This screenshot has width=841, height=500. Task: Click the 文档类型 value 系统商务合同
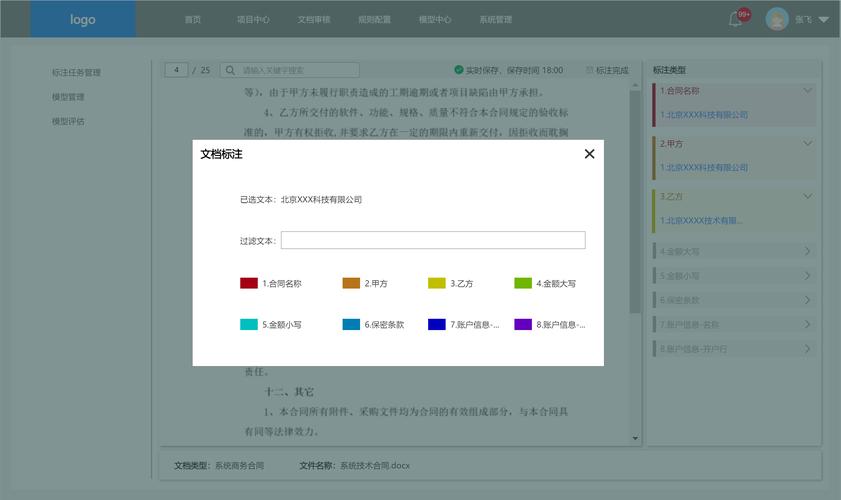(x=239, y=466)
